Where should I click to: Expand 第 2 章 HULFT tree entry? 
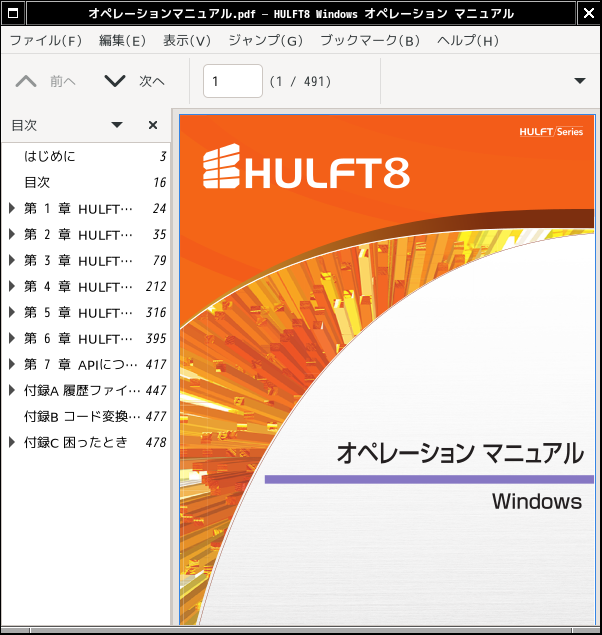click(12, 234)
